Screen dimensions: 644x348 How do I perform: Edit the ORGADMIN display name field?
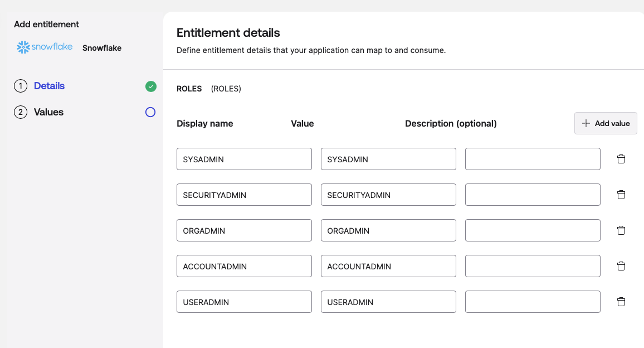point(244,230)
